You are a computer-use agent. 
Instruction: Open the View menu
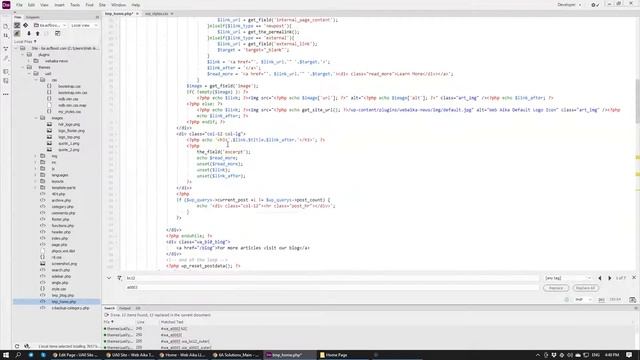click(x=44, y=5)
